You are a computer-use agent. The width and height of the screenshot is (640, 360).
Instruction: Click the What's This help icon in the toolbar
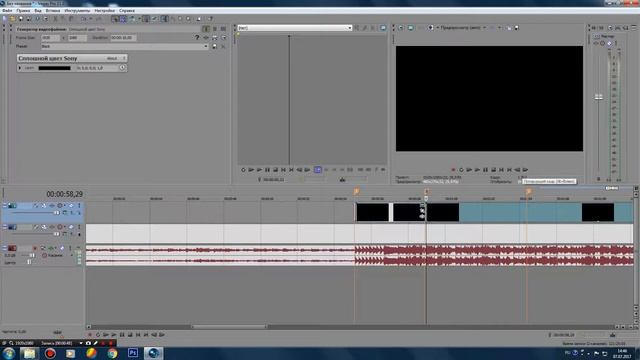click(210, 19)
